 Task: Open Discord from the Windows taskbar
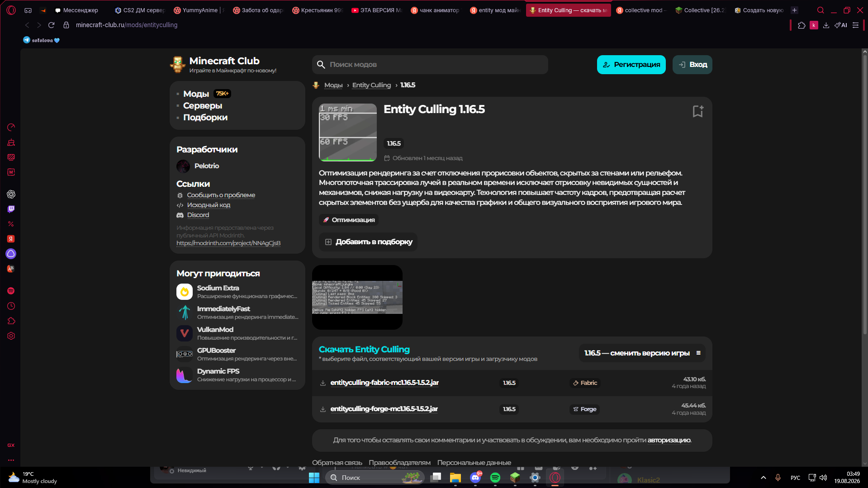475,478
